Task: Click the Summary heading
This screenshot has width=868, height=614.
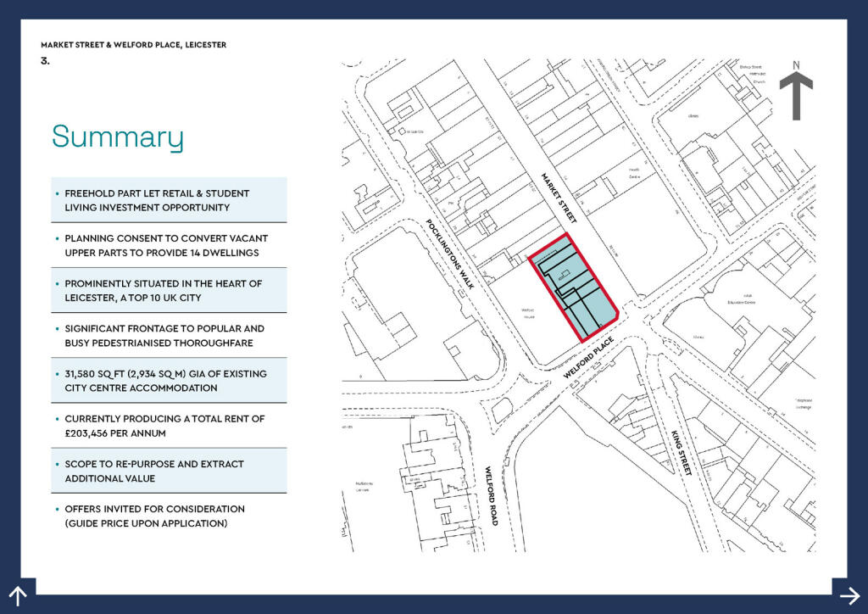Action: coord(117,137)
